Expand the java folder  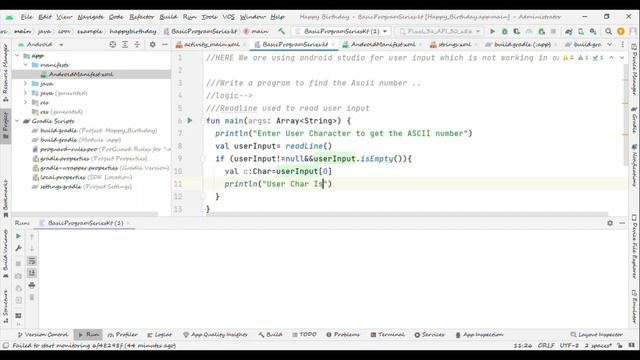pyautogui.click(x=26, y=84)
